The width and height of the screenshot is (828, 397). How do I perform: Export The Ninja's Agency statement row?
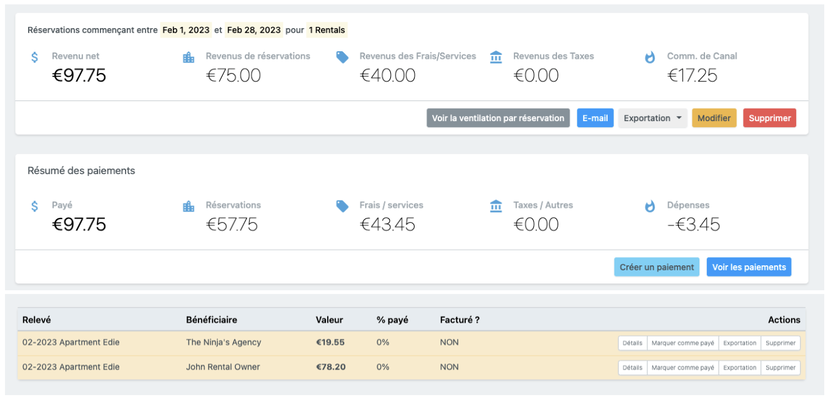(x=739, y=343)
